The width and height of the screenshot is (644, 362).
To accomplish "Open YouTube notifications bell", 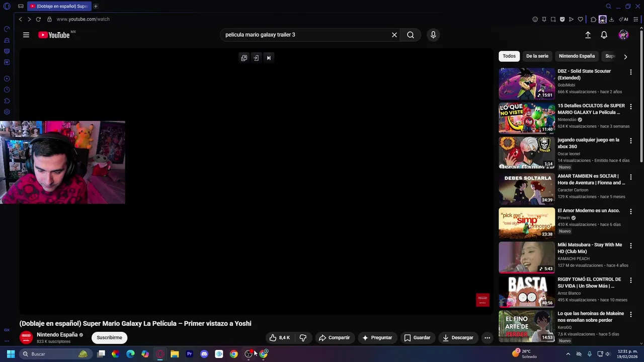I will pyautogui.click(x=604, y=35).
